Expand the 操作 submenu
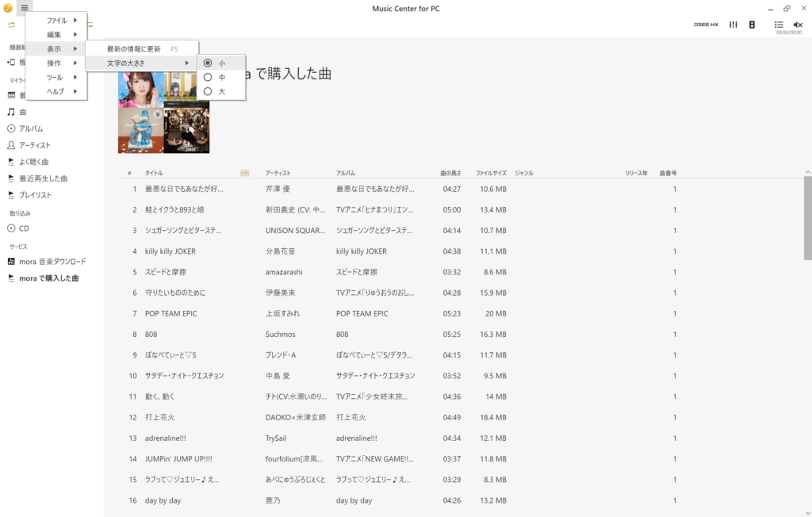This screenshot has width=812, height=517. pos(56,63)
